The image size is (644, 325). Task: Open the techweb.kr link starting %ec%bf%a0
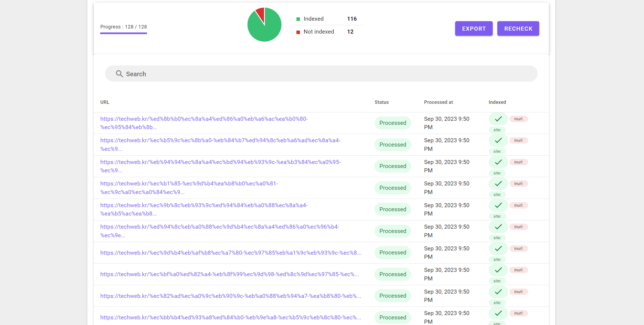(229, 274)
